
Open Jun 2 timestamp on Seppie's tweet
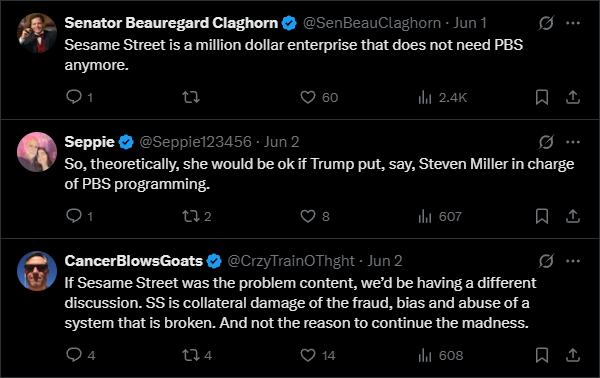click(x=281, y=142)
